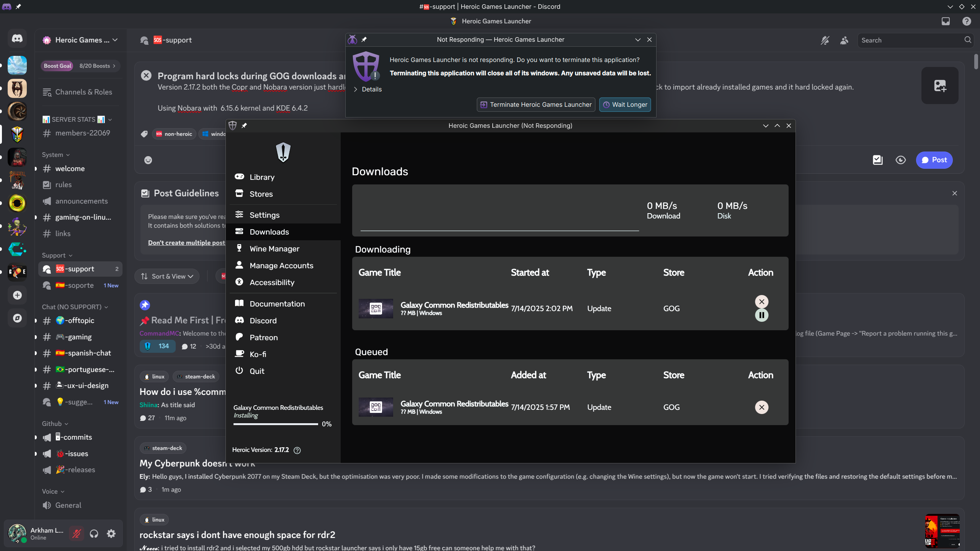Open Channels & Roles
This screenshot has width=980, height=551.
tap(80, 92)
